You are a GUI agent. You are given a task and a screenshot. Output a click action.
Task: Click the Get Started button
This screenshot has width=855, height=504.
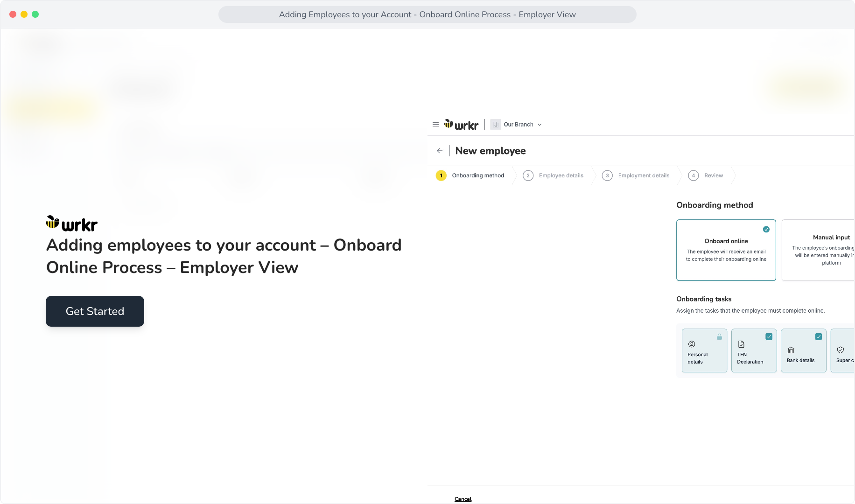[x=95, y=311]
